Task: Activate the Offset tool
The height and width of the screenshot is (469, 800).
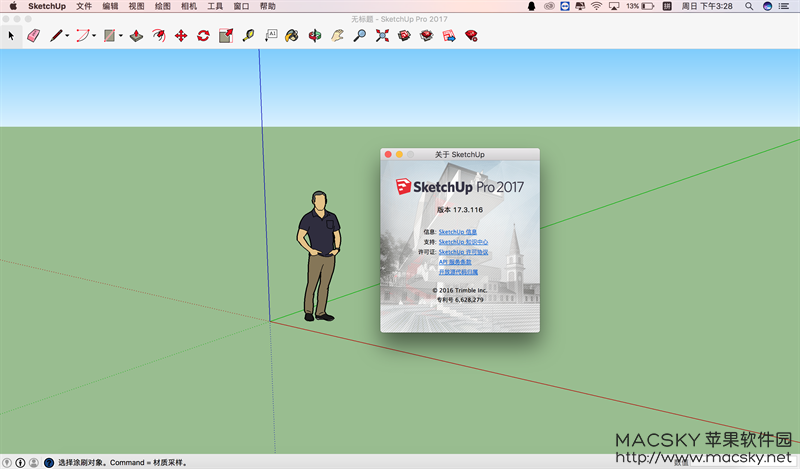Action: point(159,36)
